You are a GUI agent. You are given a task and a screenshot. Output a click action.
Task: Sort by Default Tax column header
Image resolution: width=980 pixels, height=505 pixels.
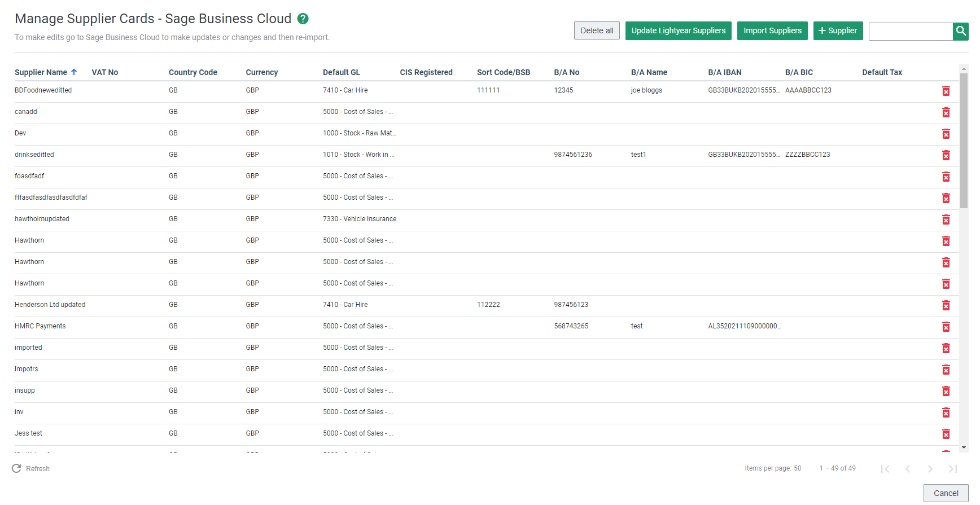[882, 72]
